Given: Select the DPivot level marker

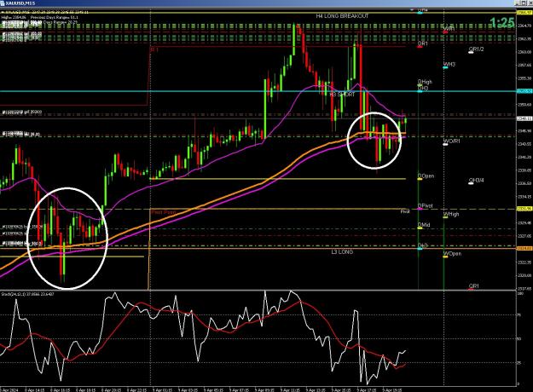Looking at the screenshot, I should coord(426,206).
